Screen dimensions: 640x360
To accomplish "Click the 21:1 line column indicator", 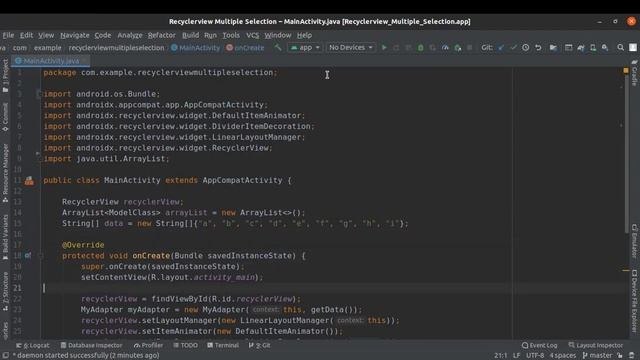I will pyautogui.click(x=501, y=356).
